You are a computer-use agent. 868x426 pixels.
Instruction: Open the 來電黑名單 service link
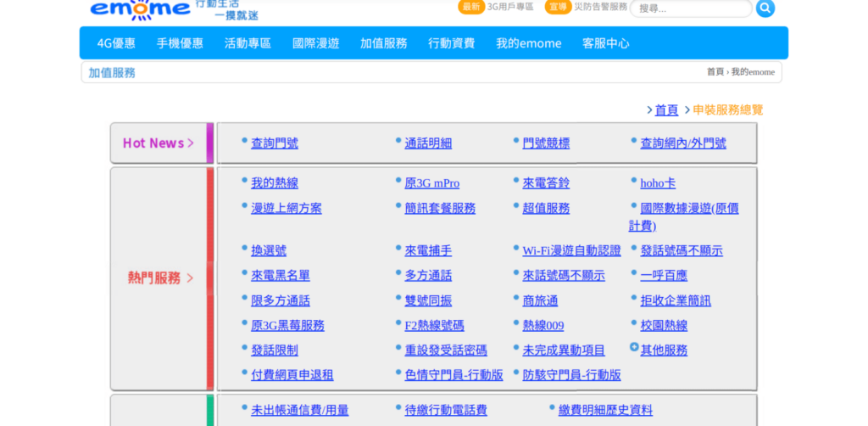[281, 276]
